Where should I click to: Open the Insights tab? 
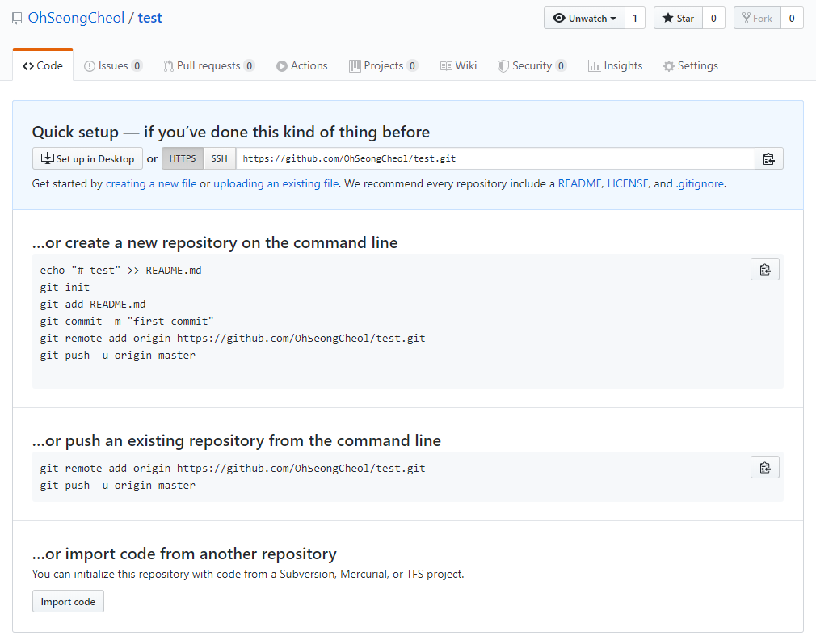coord(615,65)
